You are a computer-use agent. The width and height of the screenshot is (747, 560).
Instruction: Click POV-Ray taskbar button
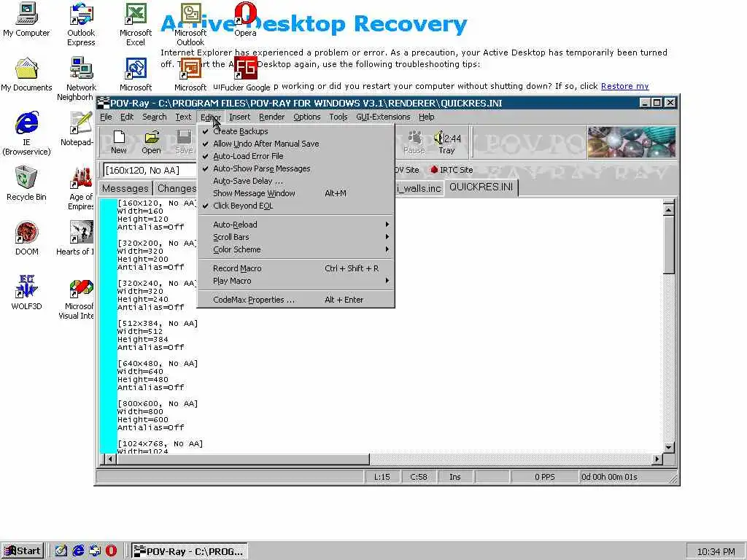(190, 551)
